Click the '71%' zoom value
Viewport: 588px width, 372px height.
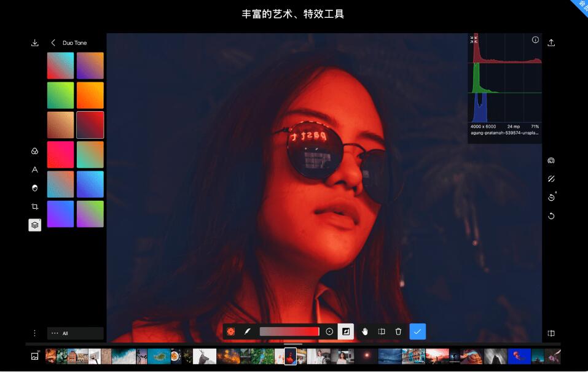tap(535, 126)
